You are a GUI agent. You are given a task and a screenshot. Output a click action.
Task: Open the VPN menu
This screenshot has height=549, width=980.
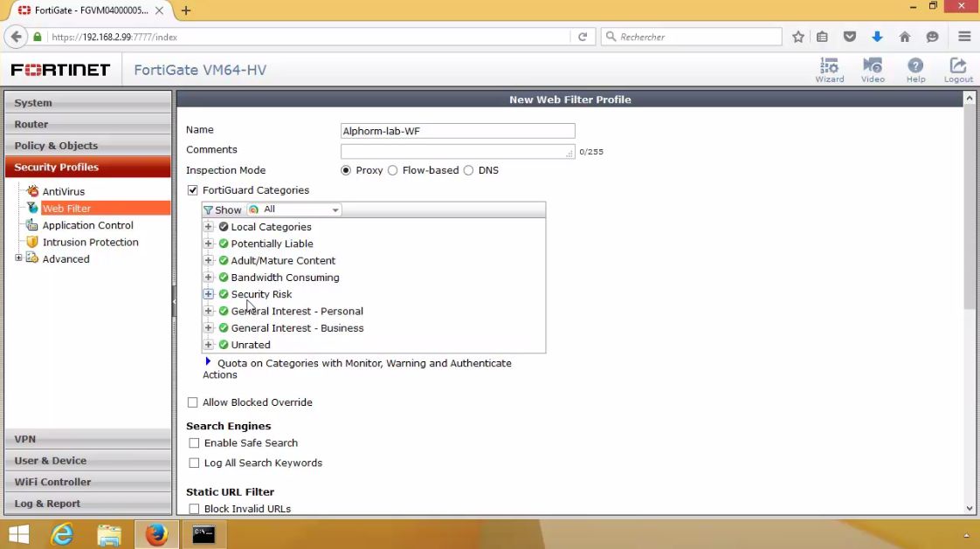88,439
